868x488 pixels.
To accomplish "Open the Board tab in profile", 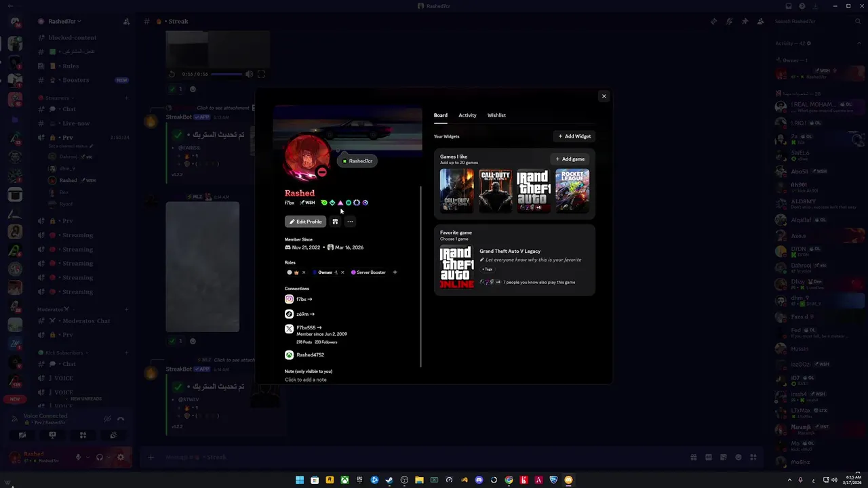I will coord(441,115).
